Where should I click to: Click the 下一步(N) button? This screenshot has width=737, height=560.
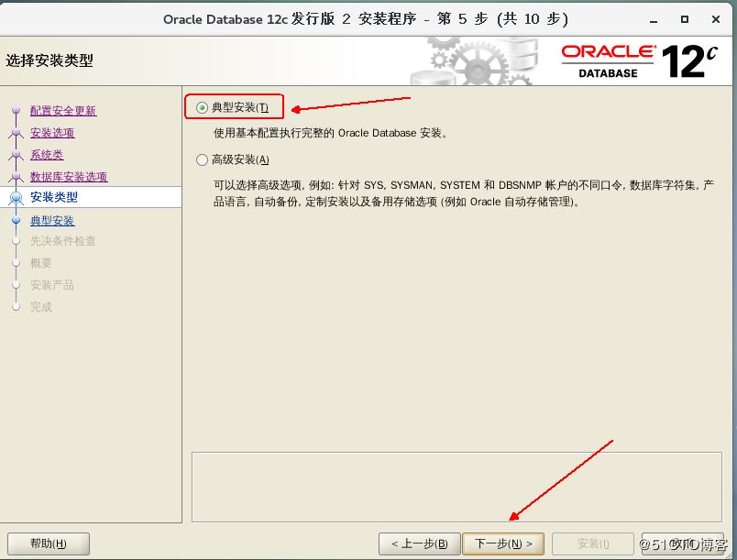click(503, 544)
